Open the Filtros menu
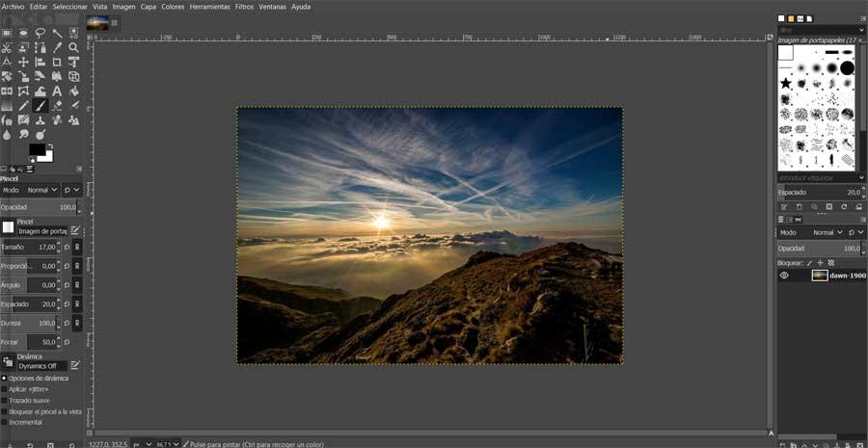868x448 pixels. (244, 7)
